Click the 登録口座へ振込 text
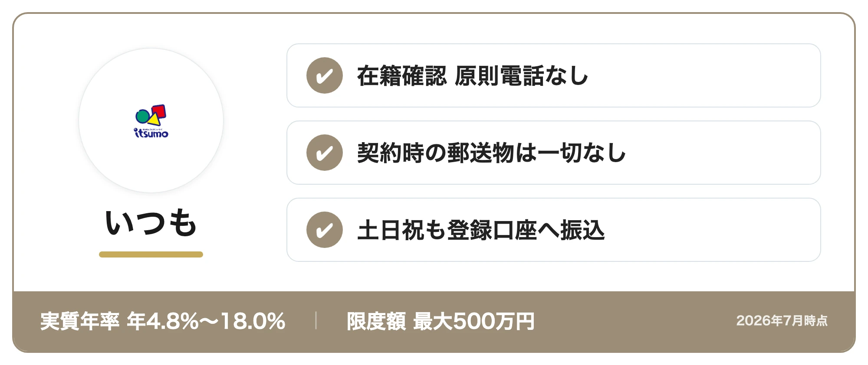The image size is (868, 365). (x=526, y=230)
